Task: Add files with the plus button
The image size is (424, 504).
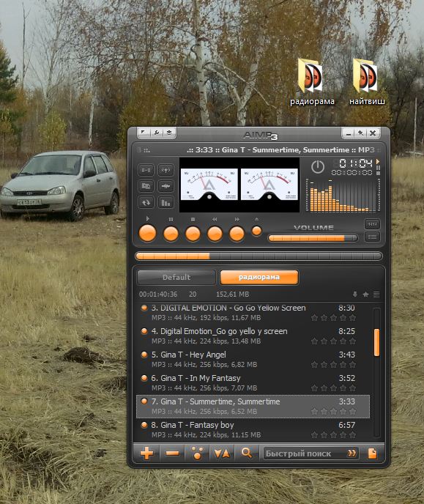Action: click(146, 453)
